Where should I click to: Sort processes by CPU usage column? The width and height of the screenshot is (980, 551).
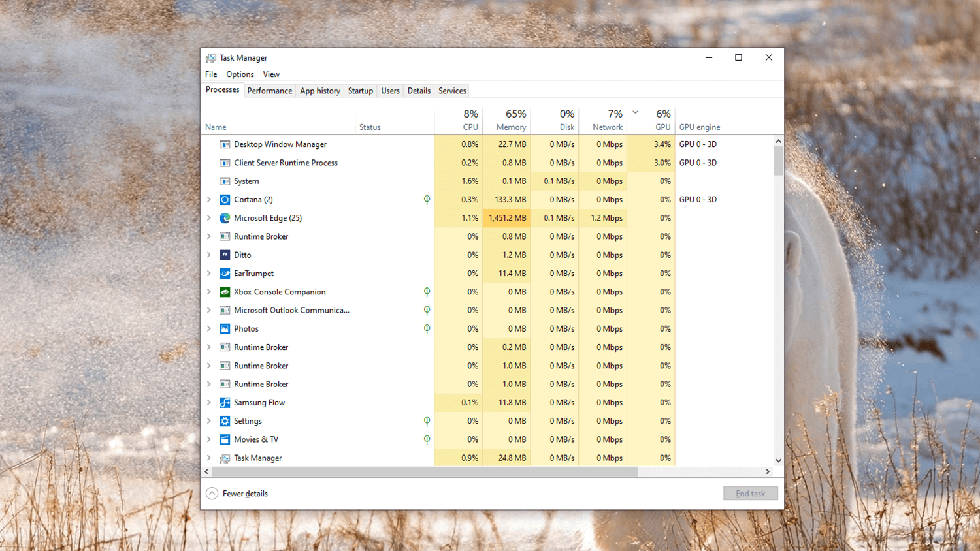click(459, 120)
